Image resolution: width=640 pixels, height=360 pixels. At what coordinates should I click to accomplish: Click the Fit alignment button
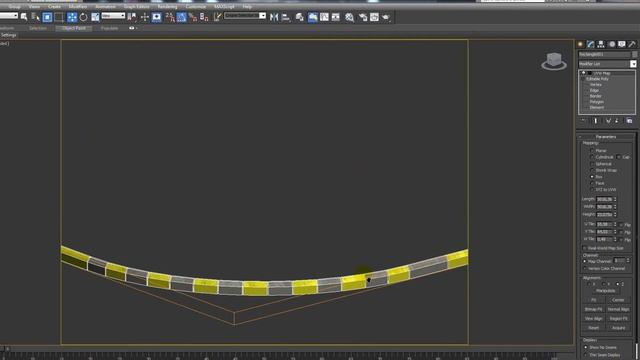coord(593,300)
